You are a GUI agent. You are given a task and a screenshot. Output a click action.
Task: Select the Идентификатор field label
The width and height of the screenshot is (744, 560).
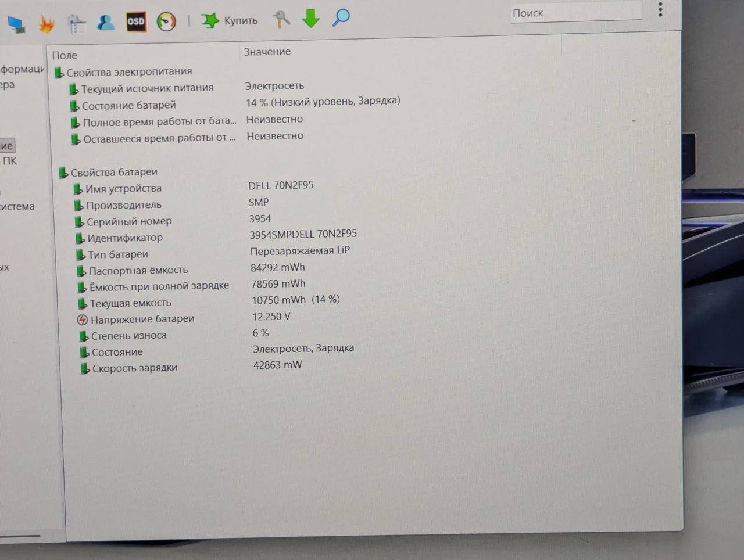(125, 238)
